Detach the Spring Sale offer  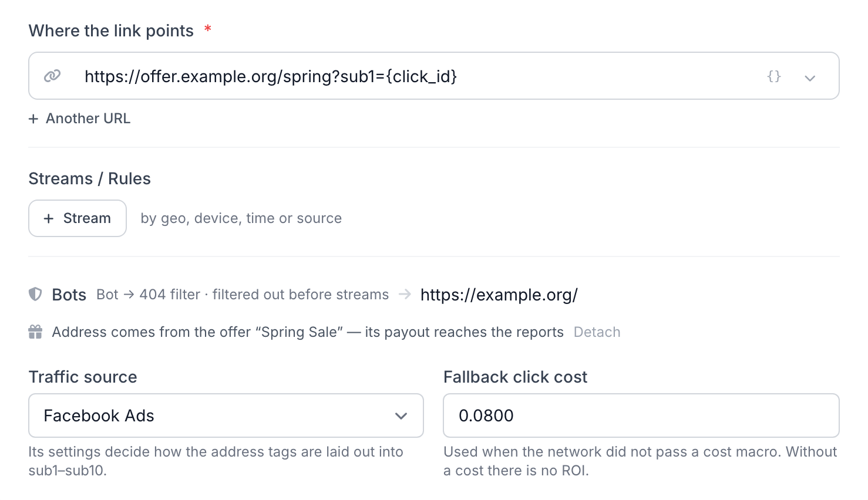597,332
